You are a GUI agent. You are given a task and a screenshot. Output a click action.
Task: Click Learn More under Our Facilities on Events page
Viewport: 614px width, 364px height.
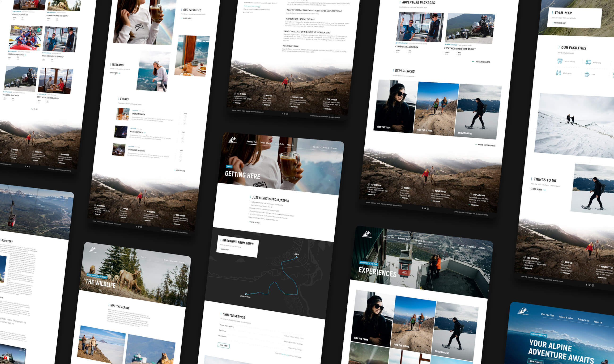tap(186, 18)
